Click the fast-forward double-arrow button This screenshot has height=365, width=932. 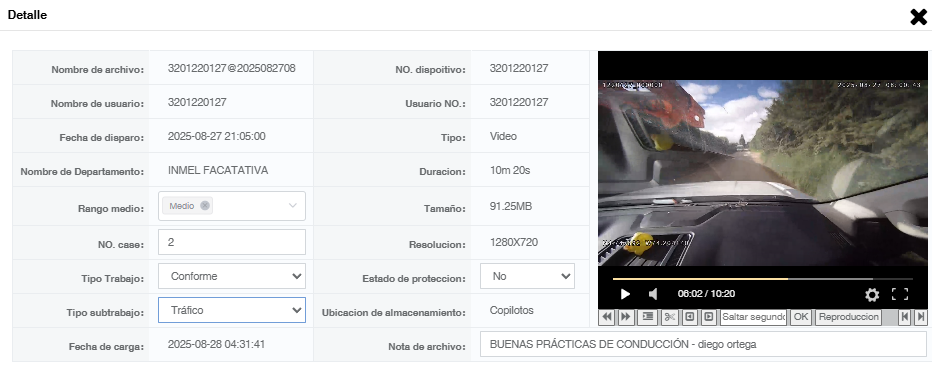(625, 317)
